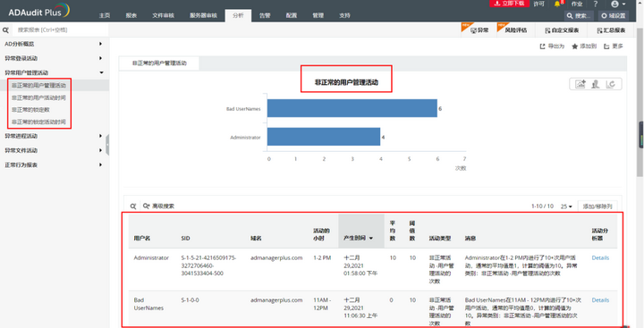Click the chart image export icon

(x=580, y=84)
